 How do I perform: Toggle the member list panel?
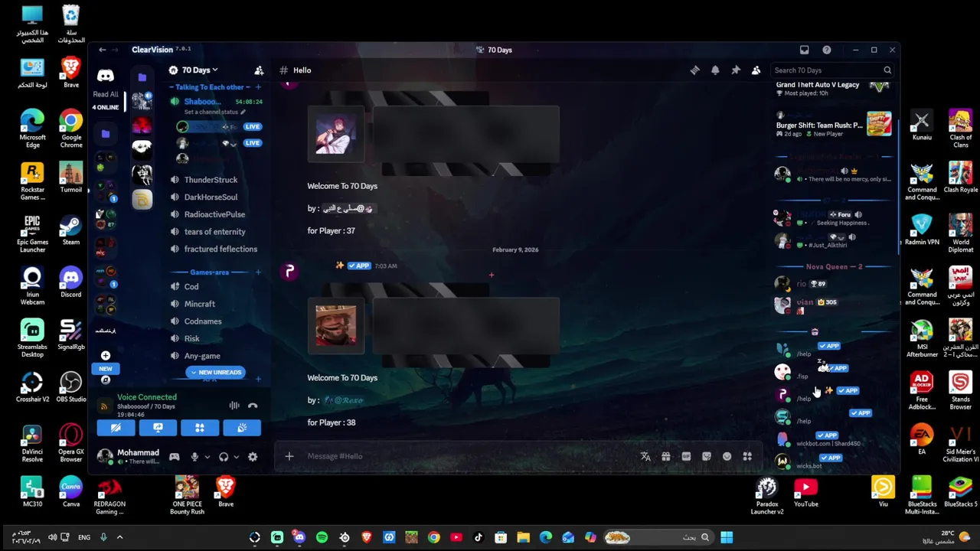point(756,70)
